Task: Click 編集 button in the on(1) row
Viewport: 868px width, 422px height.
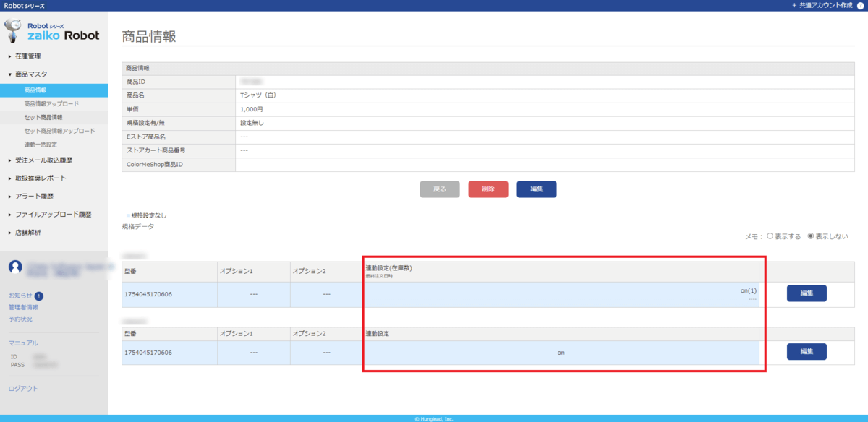Action: click(807, 293)
